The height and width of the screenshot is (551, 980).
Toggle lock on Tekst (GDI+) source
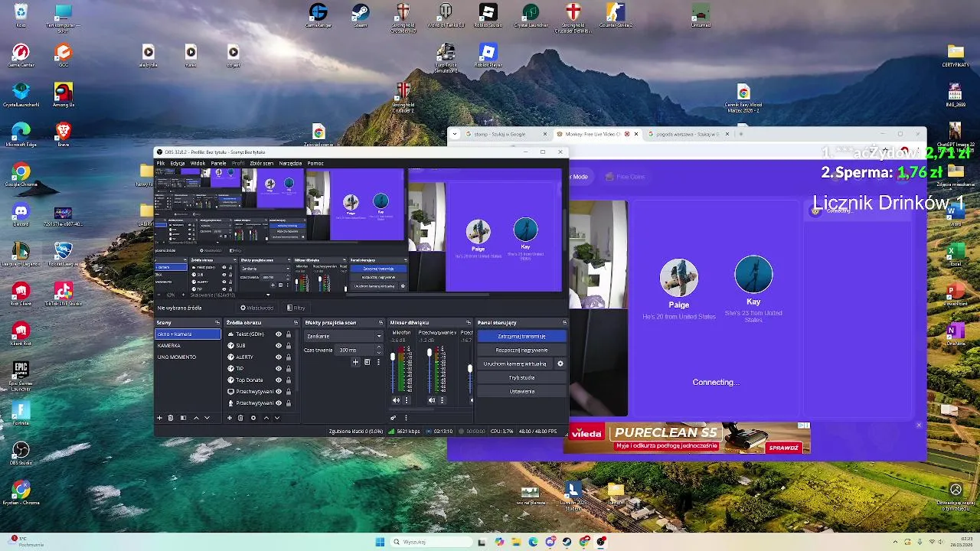[289, 334]
